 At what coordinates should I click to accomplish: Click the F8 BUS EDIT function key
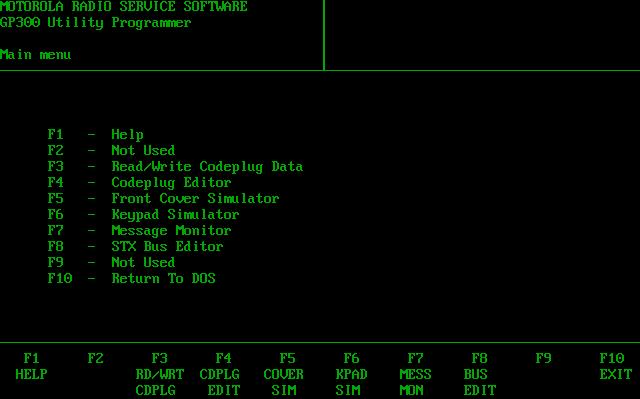[480, 374]
